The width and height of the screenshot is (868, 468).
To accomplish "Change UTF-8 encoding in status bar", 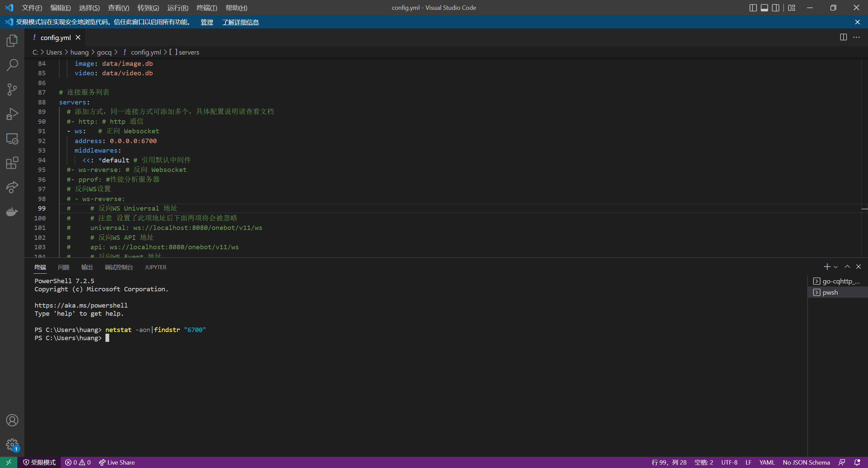I will (729, 462).
